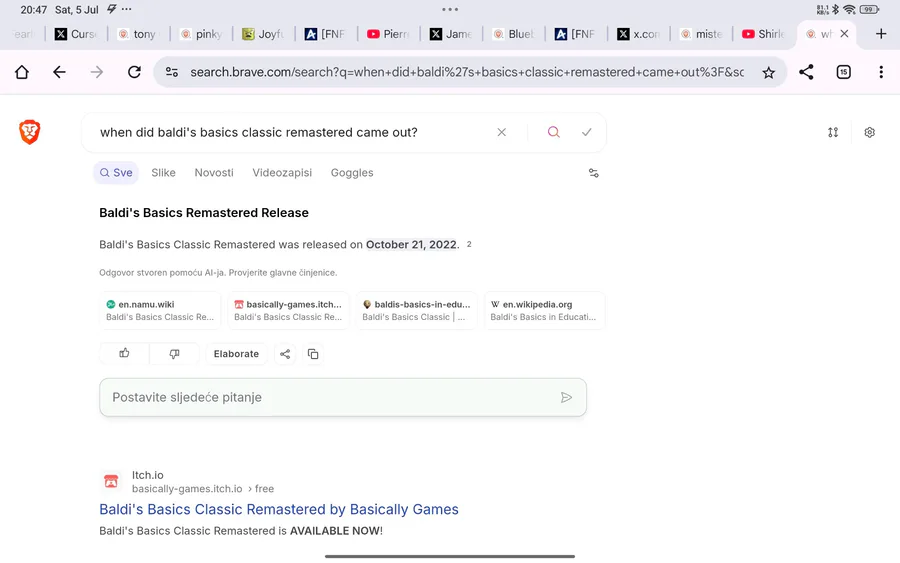Viewport: 900px width, 563px height.
Task: Click the Elaborate button
Action: 236,354
